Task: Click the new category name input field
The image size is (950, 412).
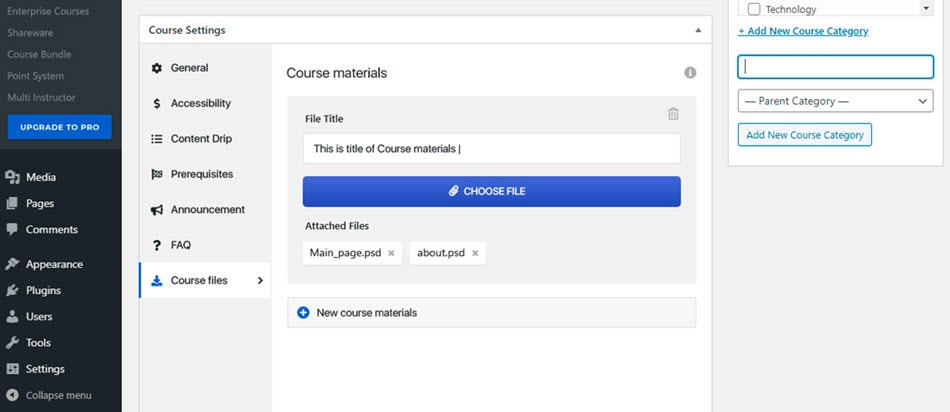Action: coord(835,67)
